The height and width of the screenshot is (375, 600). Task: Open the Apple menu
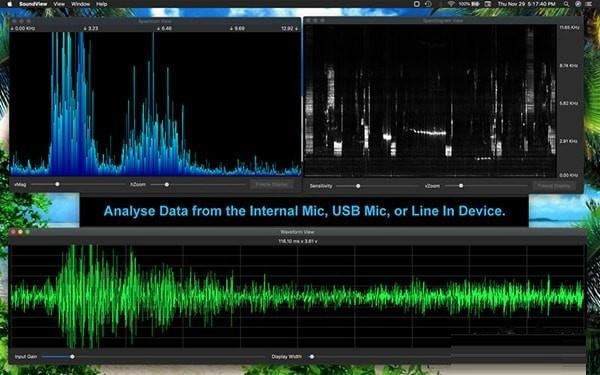[10, 4]
